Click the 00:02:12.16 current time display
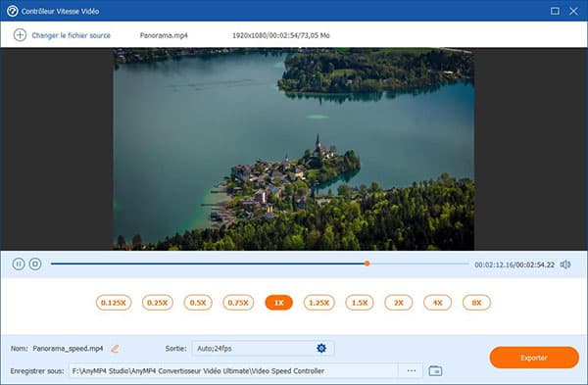The image size is (588, 385). coord(494,265)
